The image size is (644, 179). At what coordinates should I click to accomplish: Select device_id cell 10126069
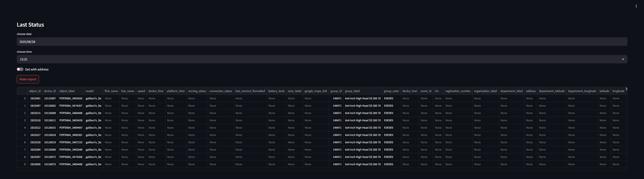(50, 150)
